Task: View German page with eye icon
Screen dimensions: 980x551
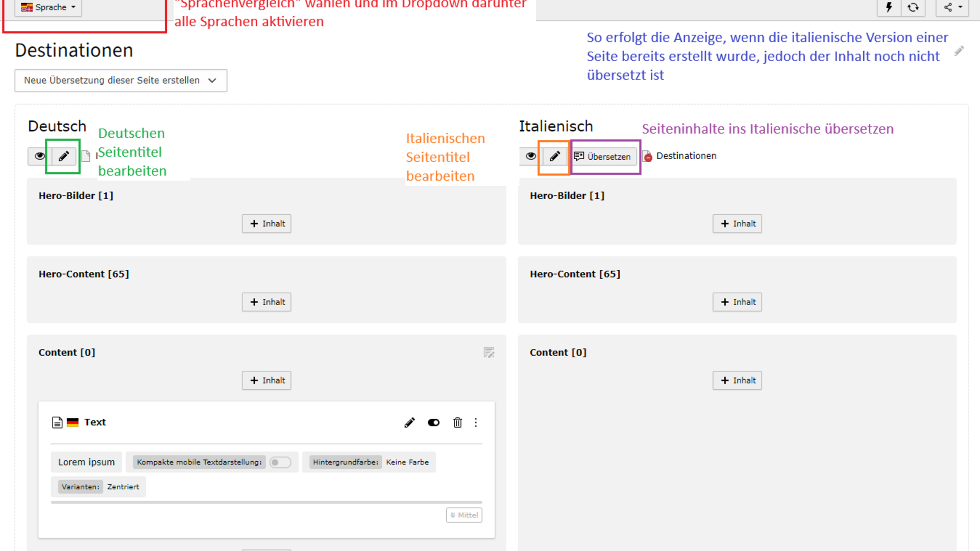Action: [39, 156]
